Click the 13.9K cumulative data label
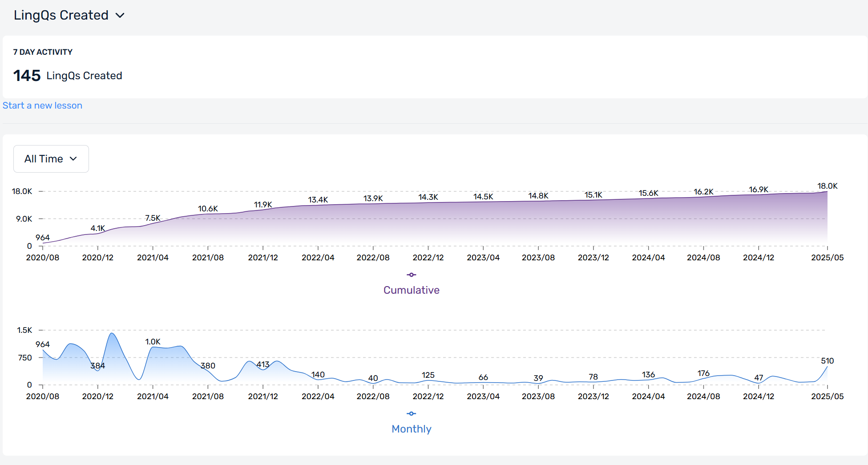This screenshot has width=868, height=465. point(373,198)
